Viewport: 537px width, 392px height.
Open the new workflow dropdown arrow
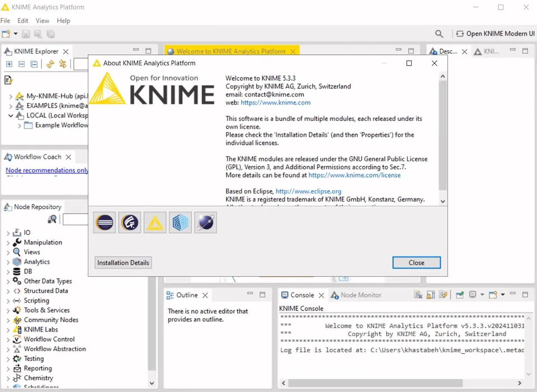(x=16, y=34)
